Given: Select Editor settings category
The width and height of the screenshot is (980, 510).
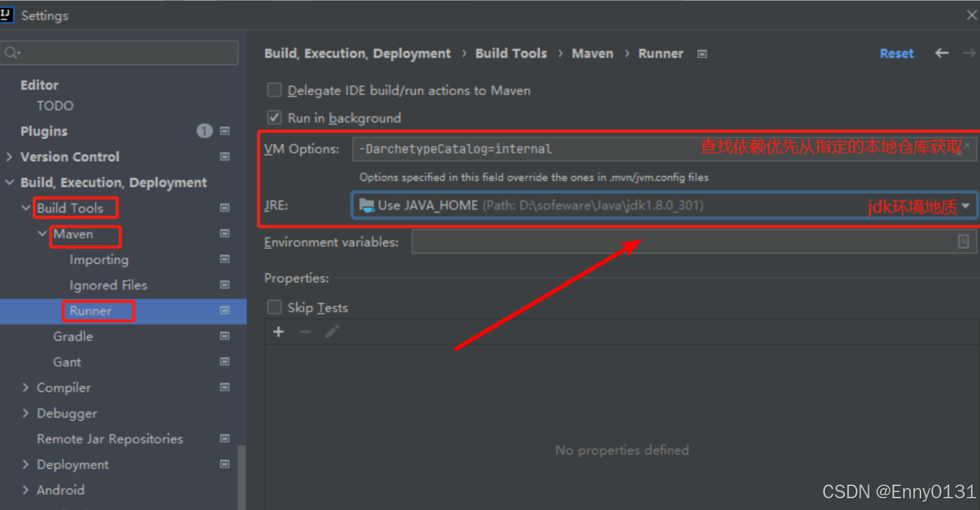Looking at the screenshot, I should [x=39, y=85].
